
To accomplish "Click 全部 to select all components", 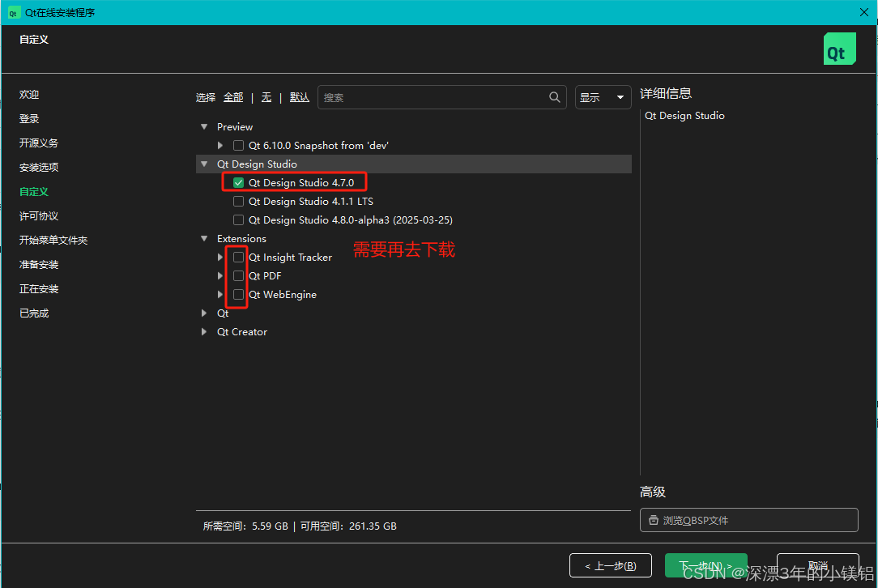I will 233,97.
